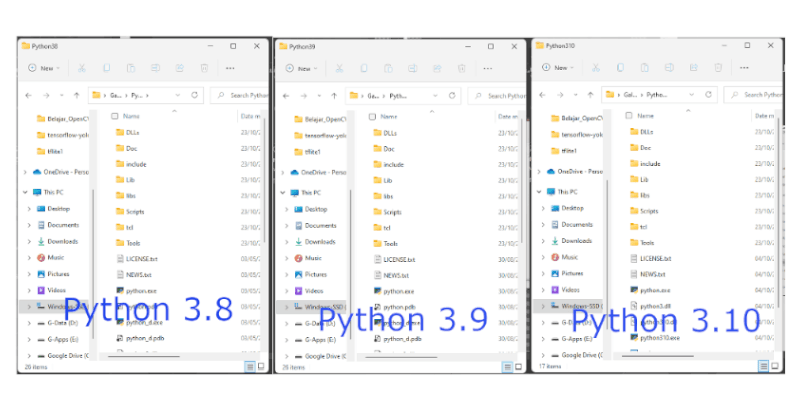Select LICENSE.txt in the Python39 window
800x420 pixels.
click(394, 259)
